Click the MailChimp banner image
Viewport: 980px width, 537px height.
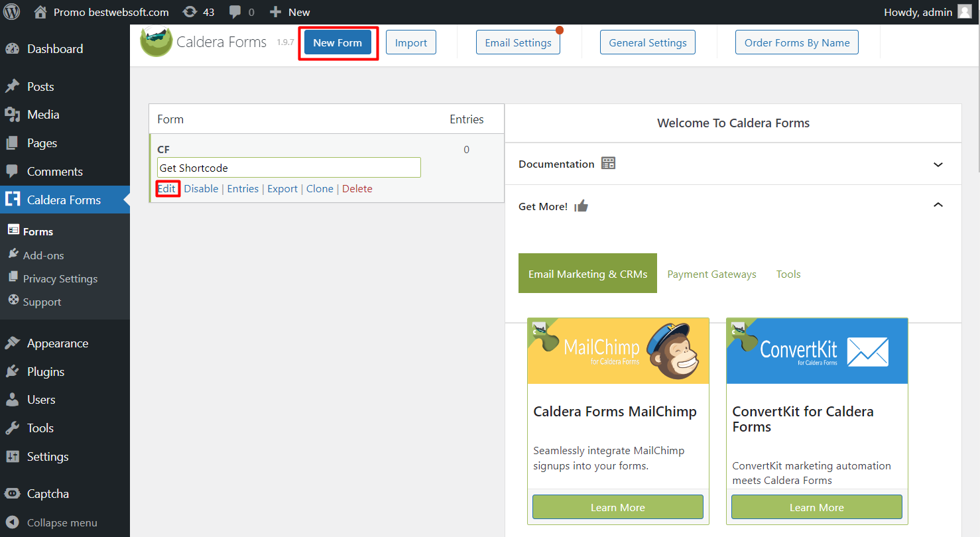618,351
